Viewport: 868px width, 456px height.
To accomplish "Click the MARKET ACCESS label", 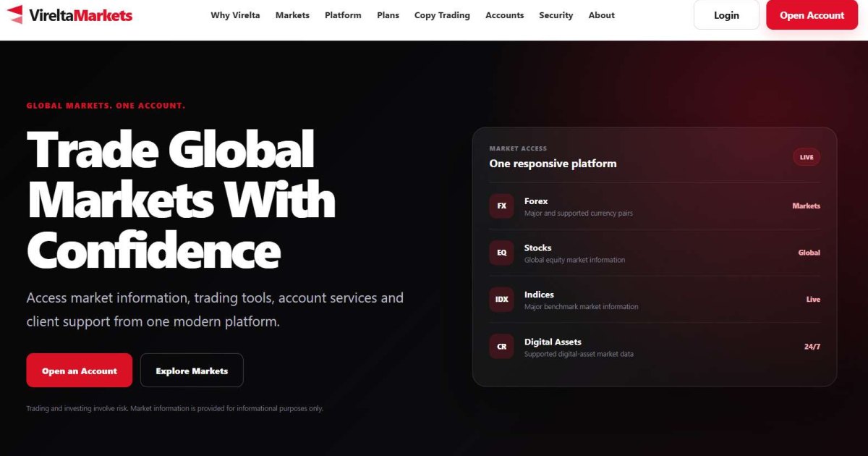I will [518, 149].
